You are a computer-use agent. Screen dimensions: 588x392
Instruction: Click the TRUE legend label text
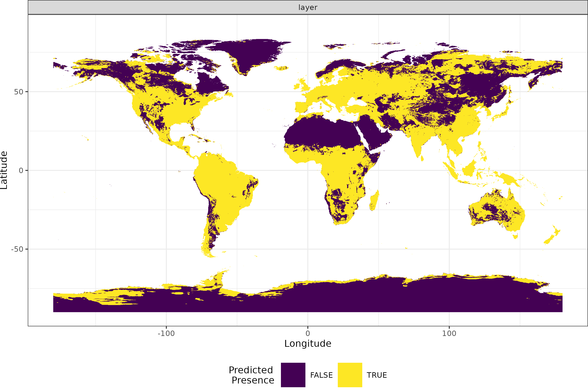tap(377, 375)
